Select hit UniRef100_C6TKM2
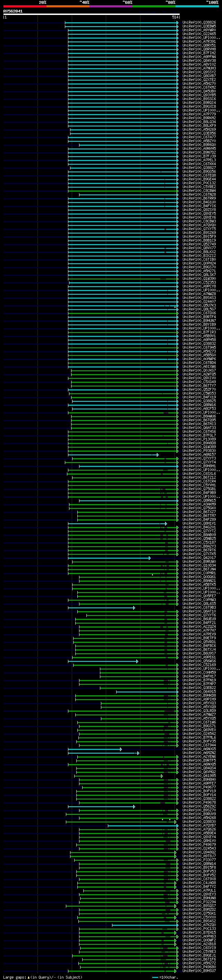Image resolution: width=222 pixels, height=980 pixels. click(x=199, y=87)
